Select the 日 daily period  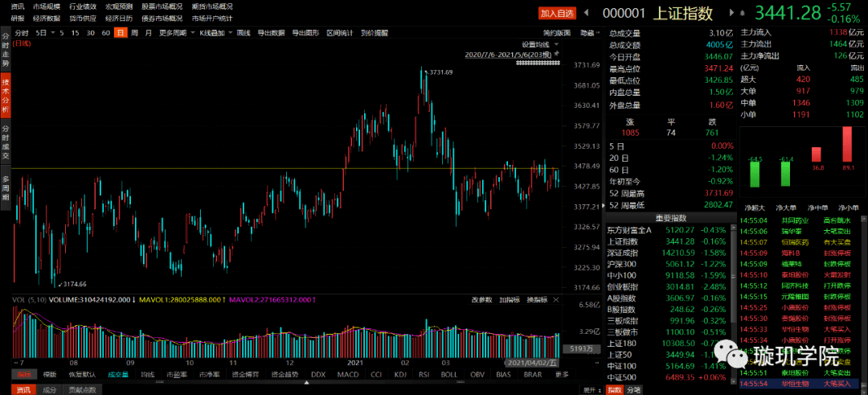(120, 33)
